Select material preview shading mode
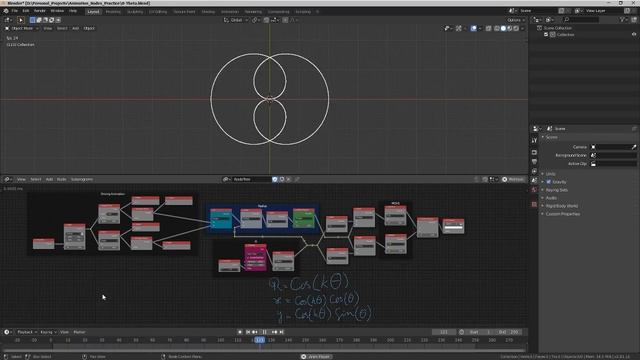The height and width of the screenshot is (360, 640). coord(509,29)
